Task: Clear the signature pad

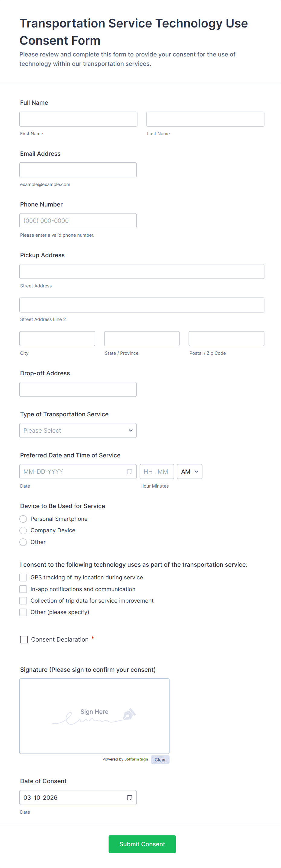Action: click(160, 760)
